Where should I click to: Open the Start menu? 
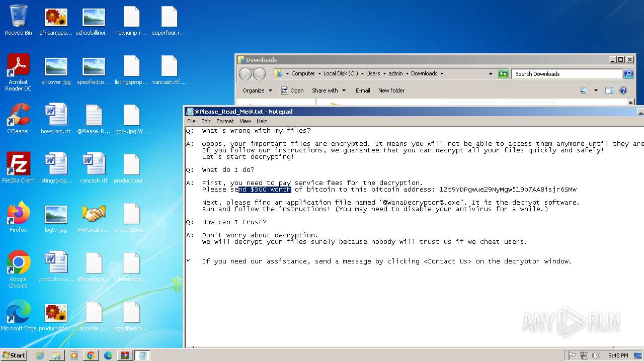14,355
